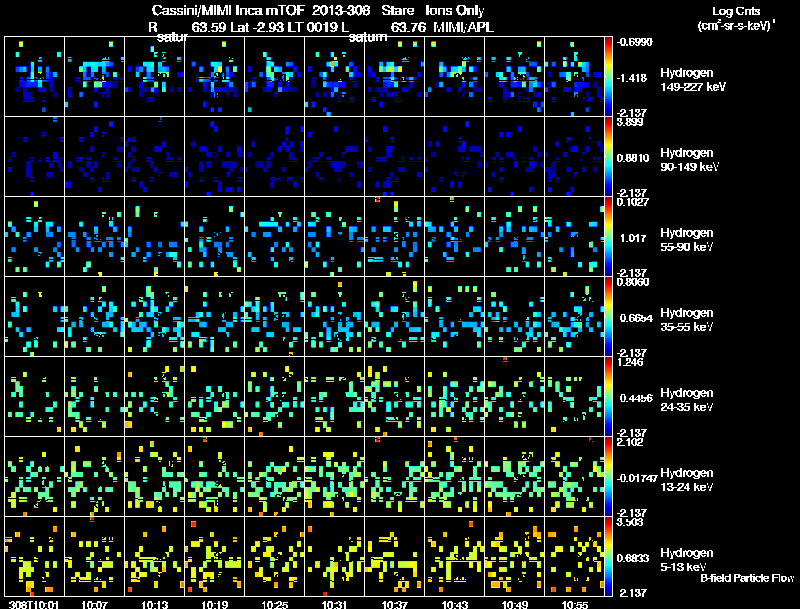
Task: Open the 149-227 keV panel at 10:31
Action: [334, 77]
